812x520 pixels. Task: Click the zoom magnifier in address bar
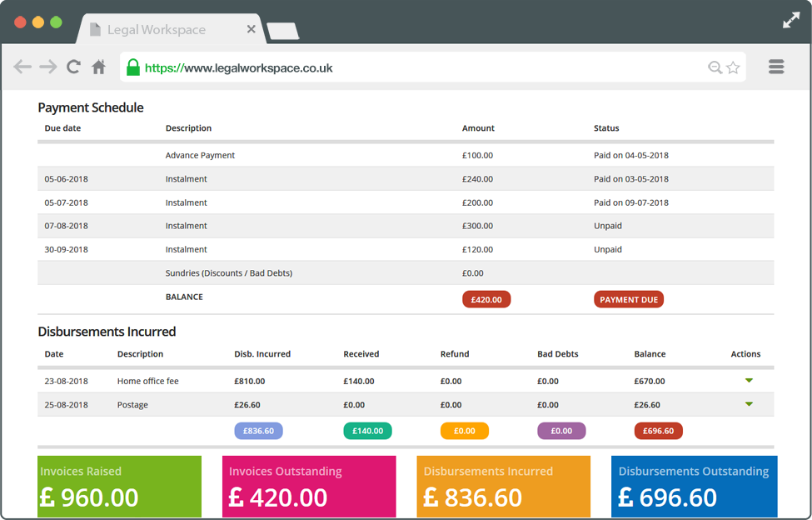pos(715,67)
